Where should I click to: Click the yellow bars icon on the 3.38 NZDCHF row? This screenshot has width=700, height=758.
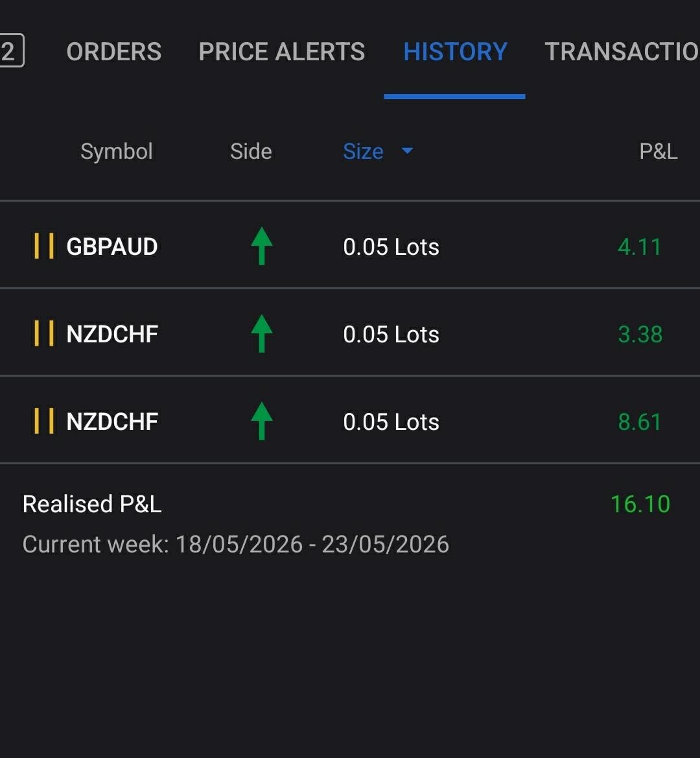point(44,333)
